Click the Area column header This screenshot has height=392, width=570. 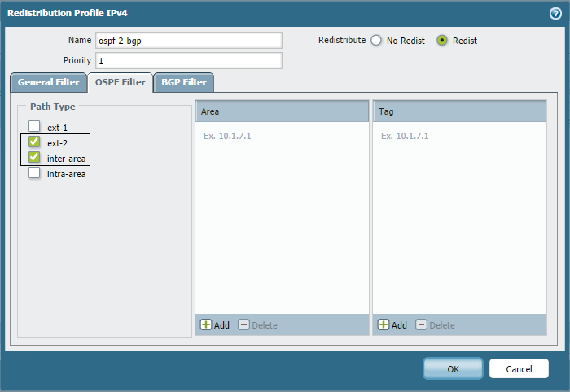282,111
